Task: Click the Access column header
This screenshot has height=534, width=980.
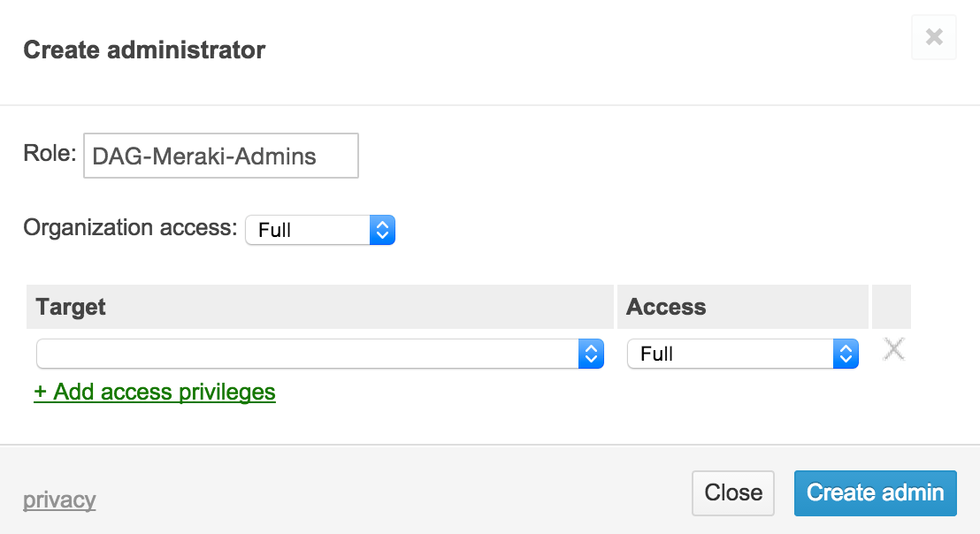Action: click(666, 307)
